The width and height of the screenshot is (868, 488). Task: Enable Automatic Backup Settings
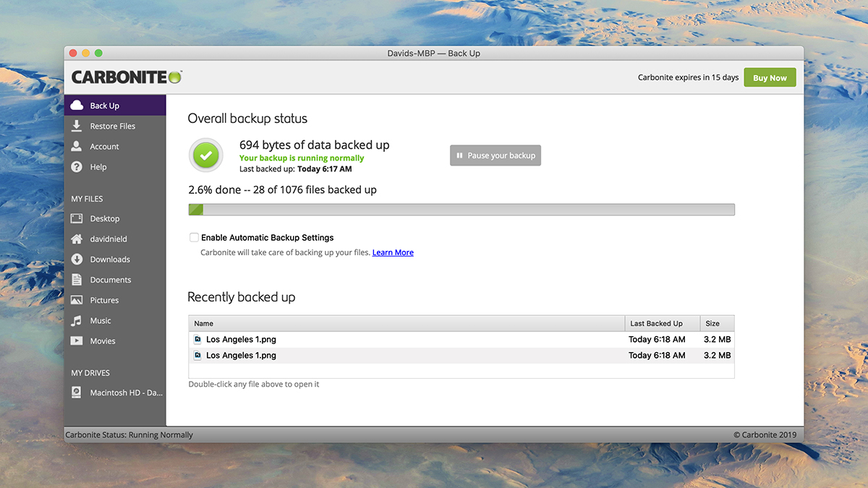pyautogui.click(x=194, y=237)
